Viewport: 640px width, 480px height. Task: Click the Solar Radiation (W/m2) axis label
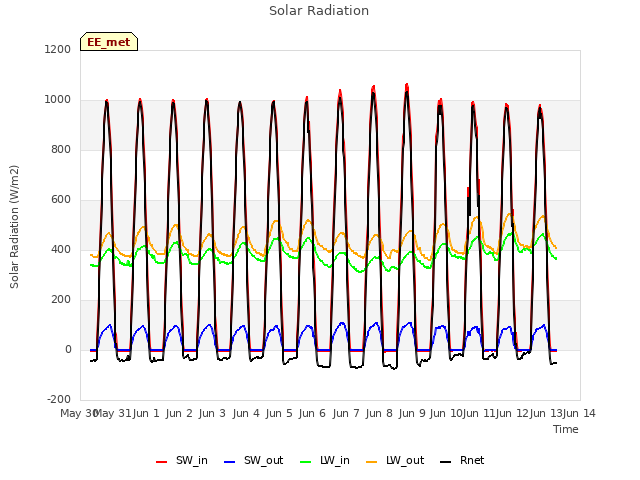click(x=14, y=227)
